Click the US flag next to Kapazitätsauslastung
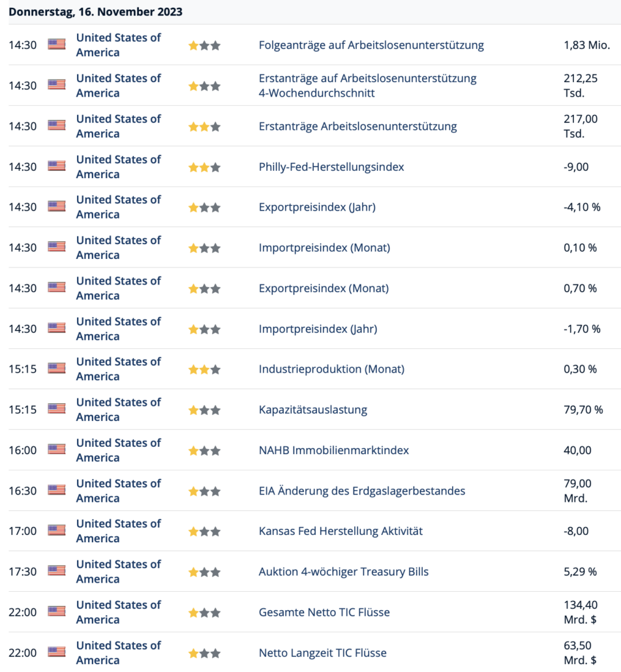Screen dimensions: 621x672 point(57,409)
